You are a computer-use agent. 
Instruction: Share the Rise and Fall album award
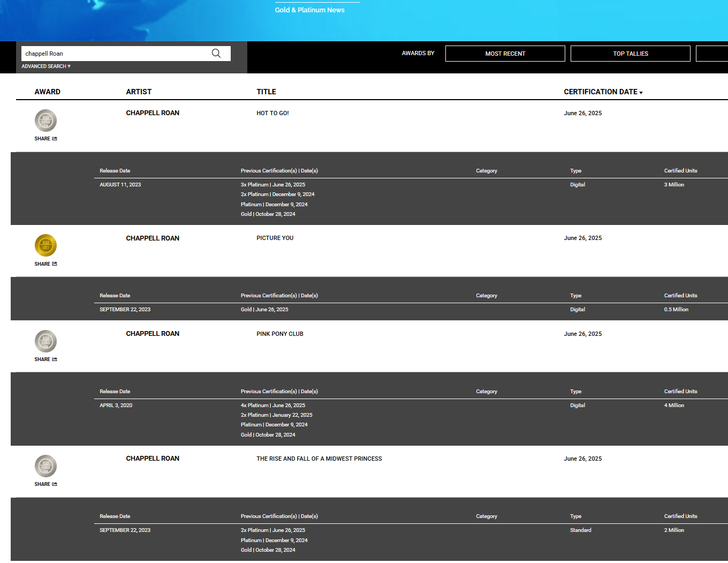pyautogui.click(x=45, y=484)
